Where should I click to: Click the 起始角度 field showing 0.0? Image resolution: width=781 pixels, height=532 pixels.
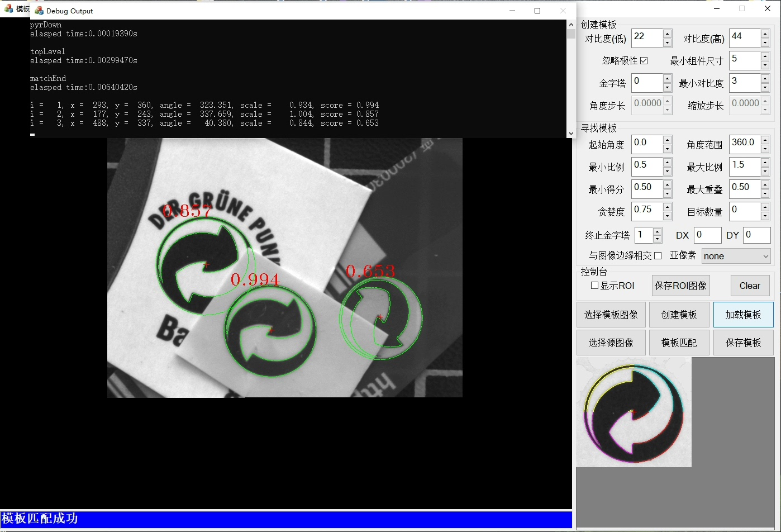[647, 144]
